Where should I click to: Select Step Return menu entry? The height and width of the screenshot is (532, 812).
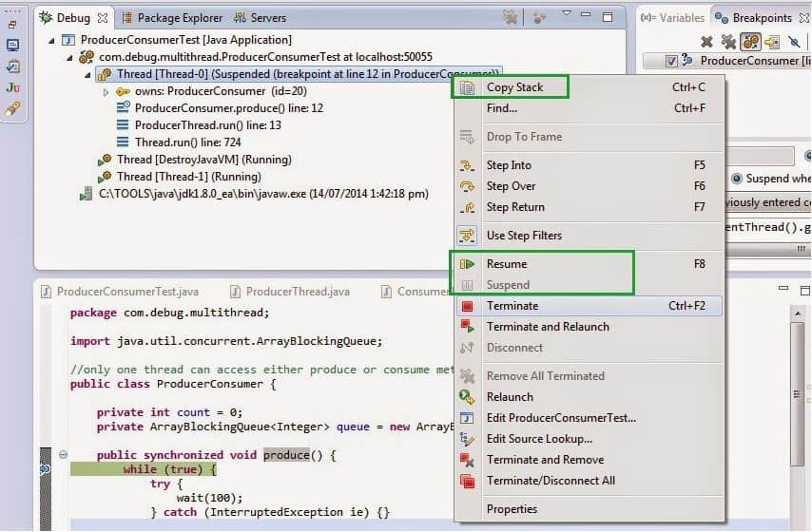click(589, 207)
